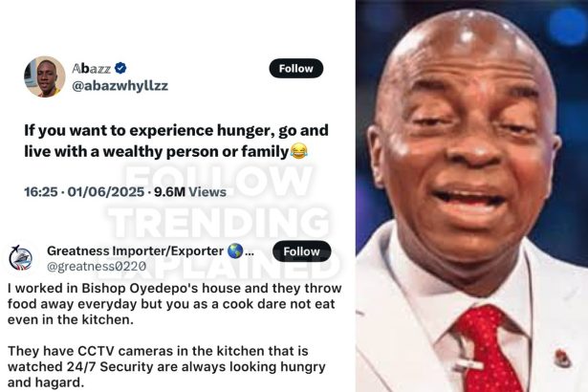Follow the Abazz account

pos(295,68)
